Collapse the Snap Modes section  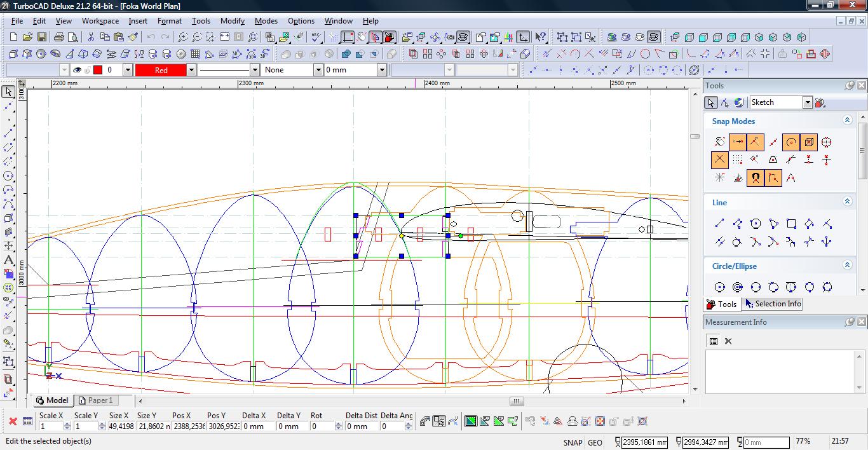(x=847, y=120)
